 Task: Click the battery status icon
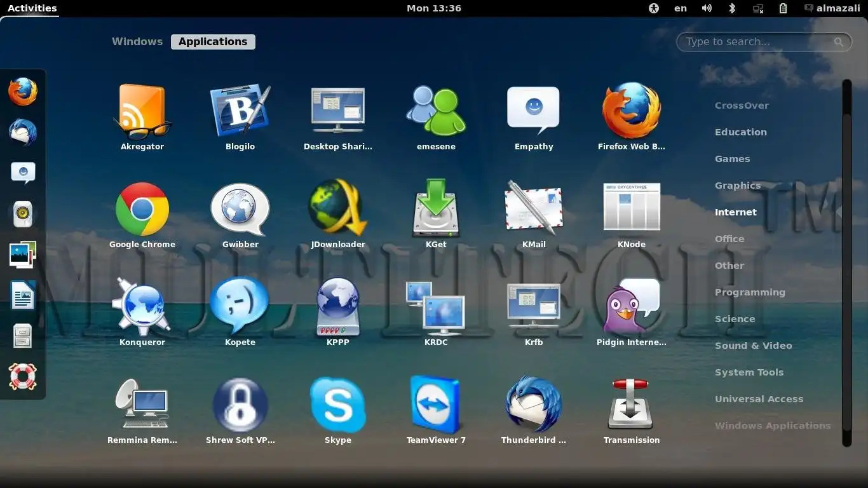pyautogui.click(x=783, y=8)
